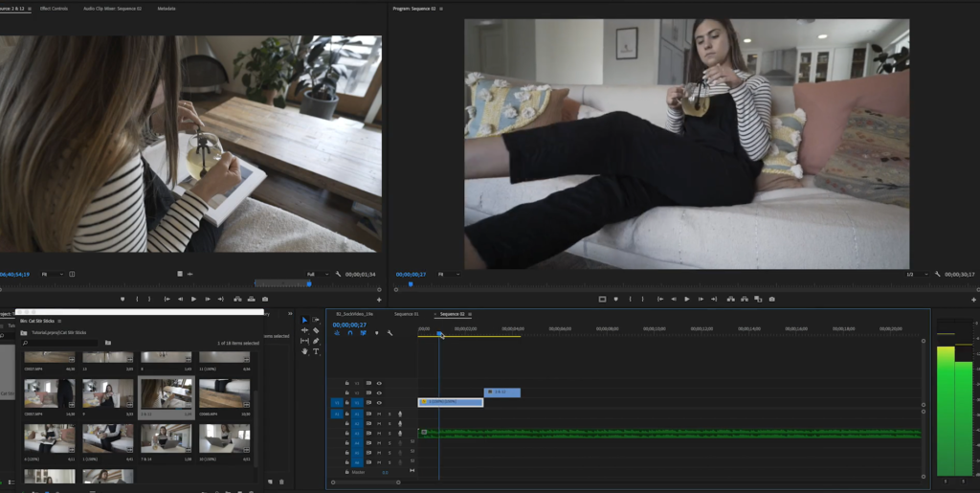
Task: Toggle Linked Selection in timeline
Action: coord(363,333)
